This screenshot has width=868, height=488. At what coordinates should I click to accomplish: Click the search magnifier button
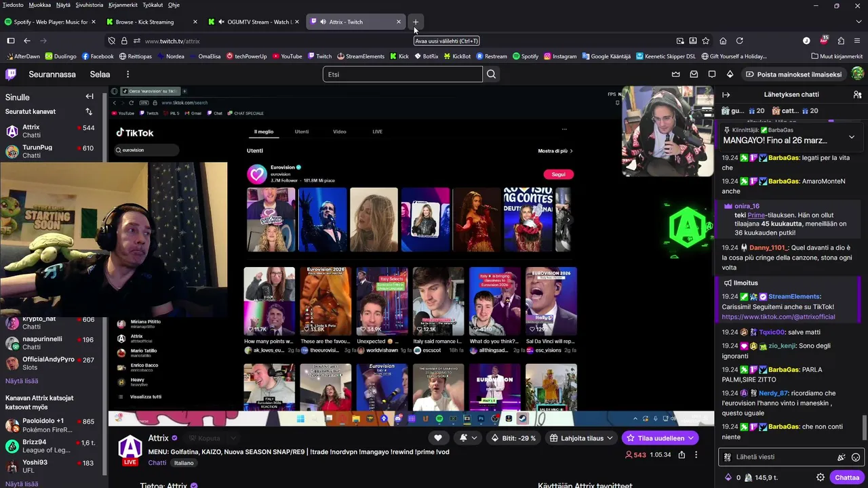492,74
